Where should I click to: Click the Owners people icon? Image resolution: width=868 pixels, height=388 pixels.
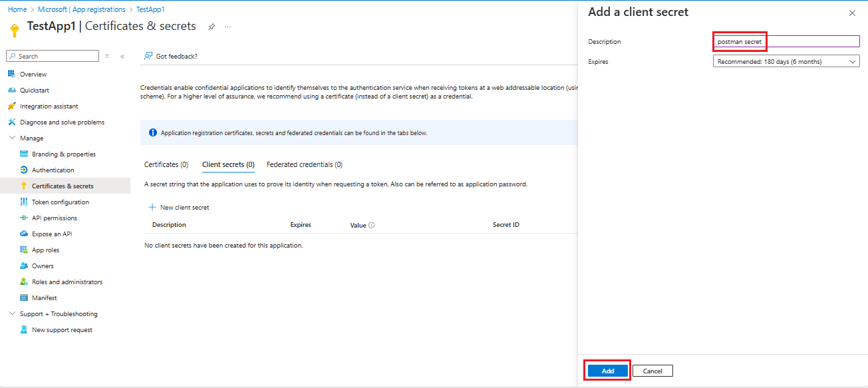pyautogui.click(x=24, y=266)
